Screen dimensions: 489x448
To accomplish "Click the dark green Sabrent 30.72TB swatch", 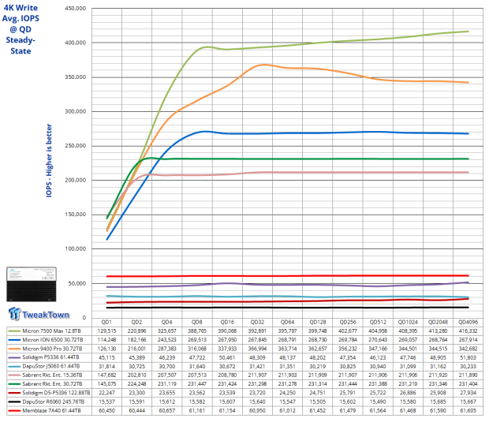I will (x=14, y=384).
